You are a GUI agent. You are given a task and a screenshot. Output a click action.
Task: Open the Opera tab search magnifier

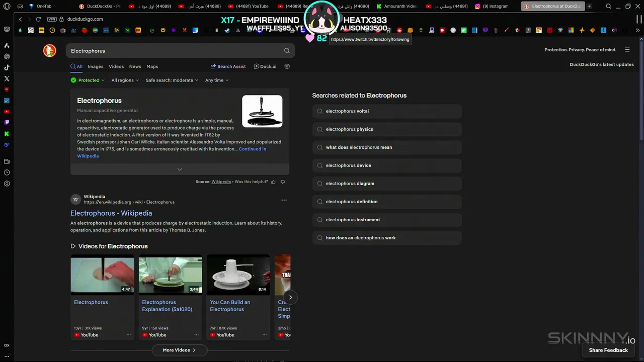[x=608, y=7]
